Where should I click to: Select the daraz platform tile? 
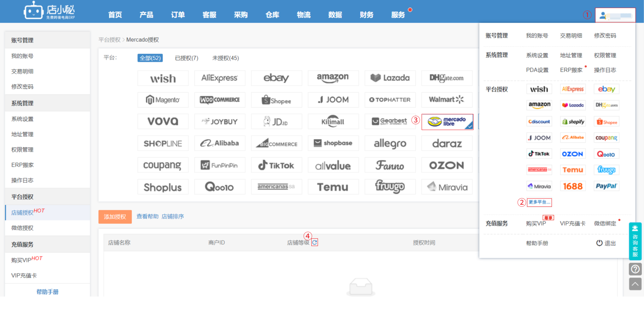(x=447, y=143)
